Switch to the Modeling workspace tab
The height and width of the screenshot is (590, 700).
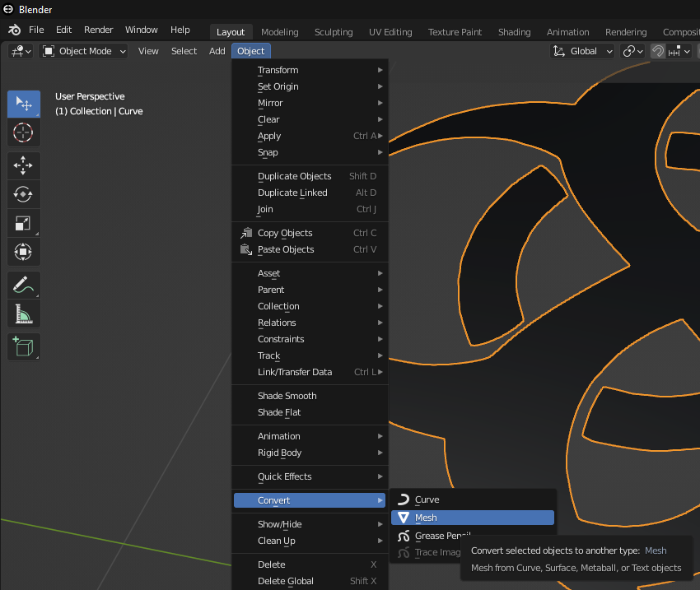[279, 32]
